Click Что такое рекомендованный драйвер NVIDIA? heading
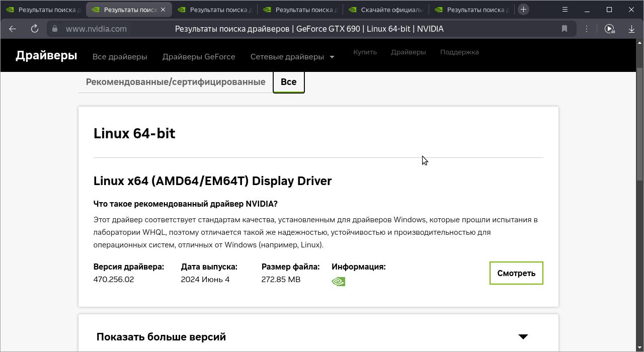 pos(186,204)
